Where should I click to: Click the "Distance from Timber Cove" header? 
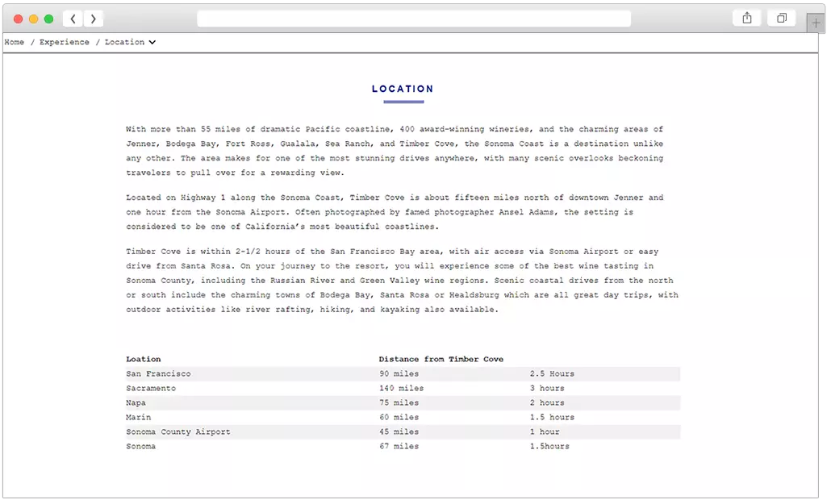[x=441, y=359]
